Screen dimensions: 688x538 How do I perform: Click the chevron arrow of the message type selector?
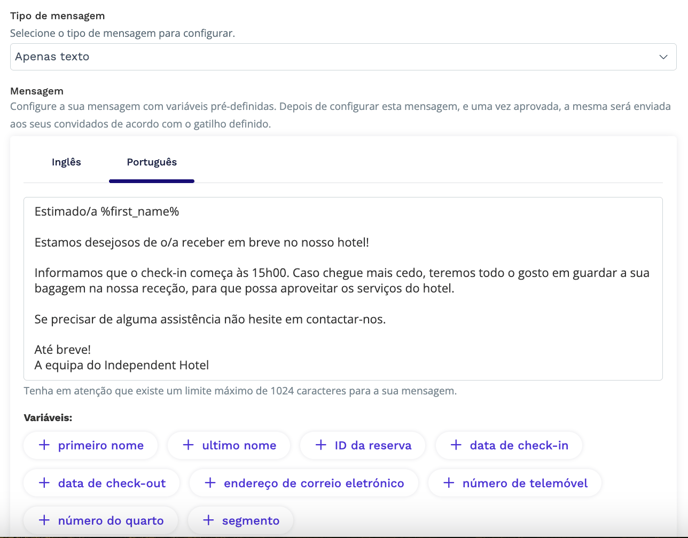[x=663, y=57]
